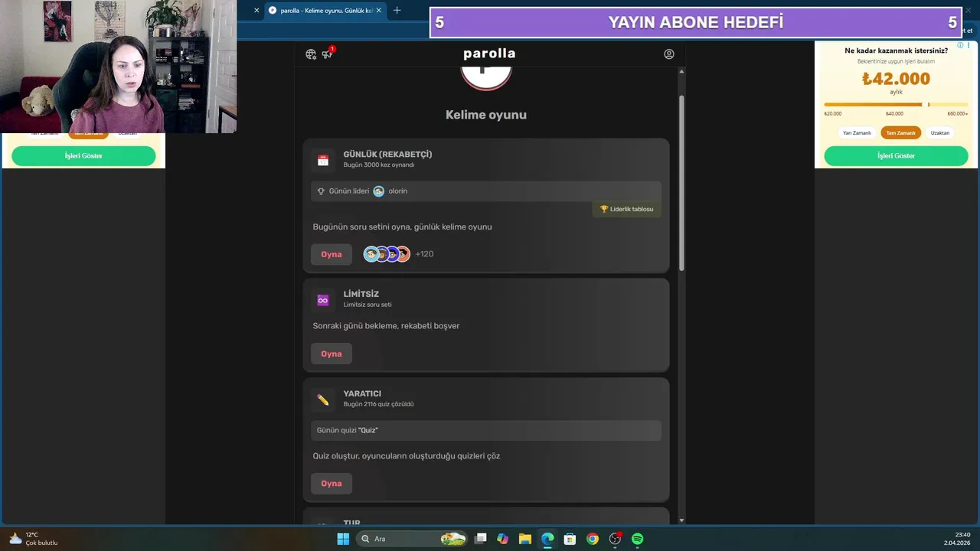Click İşleri Göster in the right ad
Image resolution: width=980 pixels, height=551 pixels.
pos(896,155)
